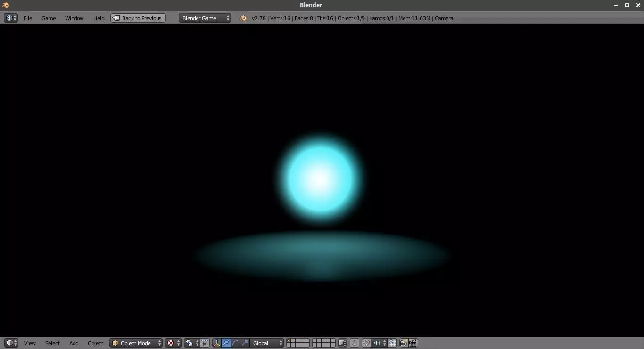
Task: Toggle the 3D manipulator widget
Action: (216, 343)
